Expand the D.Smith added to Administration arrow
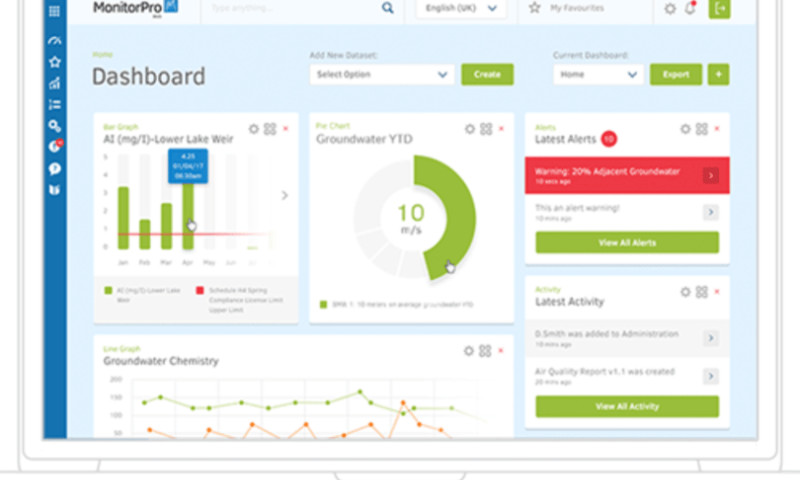 tap(711, 338)
